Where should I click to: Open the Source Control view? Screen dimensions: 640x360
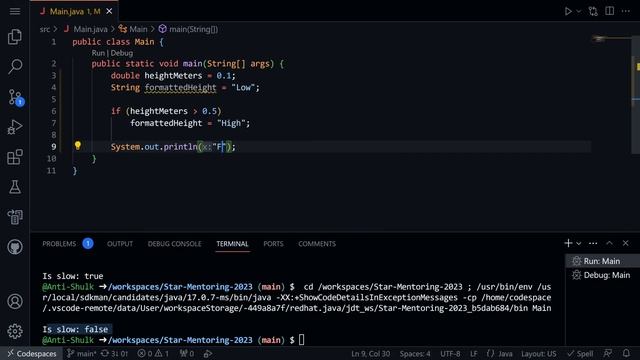coord(16,98)
